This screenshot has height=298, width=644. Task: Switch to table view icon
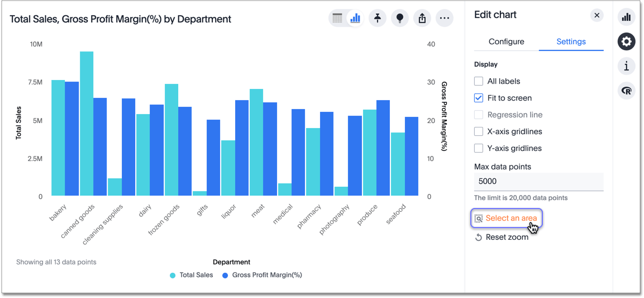337,18
